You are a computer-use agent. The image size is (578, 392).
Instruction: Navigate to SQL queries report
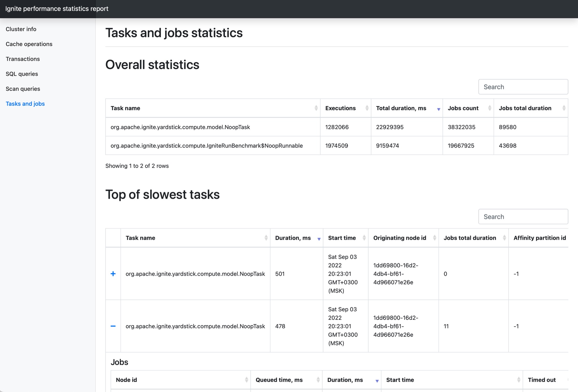coord(22,74)
